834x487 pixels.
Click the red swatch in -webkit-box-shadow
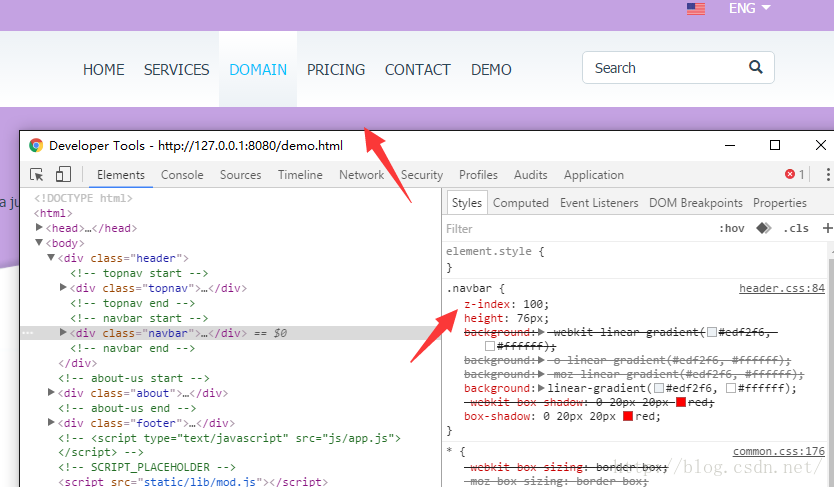(x=681, y=402)
